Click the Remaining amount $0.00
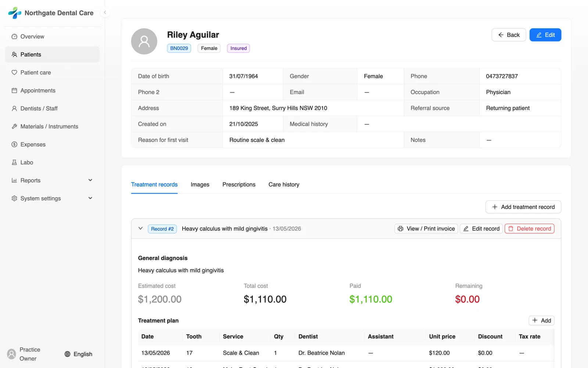 click(x=467, y=299)
